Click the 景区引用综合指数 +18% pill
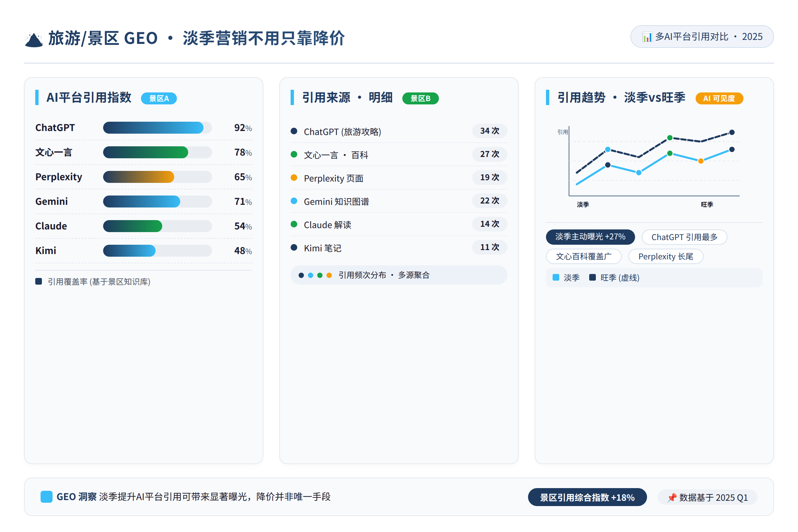Screen dimensions: 798x532 click(587, 497)
